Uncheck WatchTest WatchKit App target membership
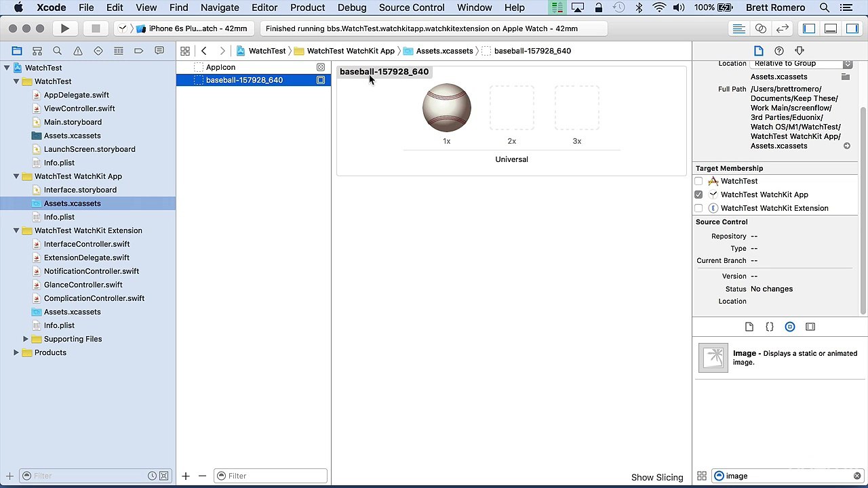 [698, 195]
